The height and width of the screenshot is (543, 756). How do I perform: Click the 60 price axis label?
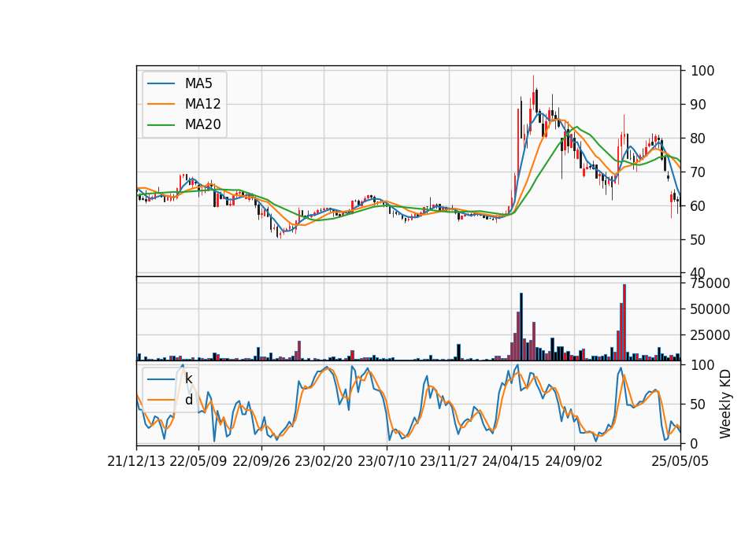[x=697, y=205]
